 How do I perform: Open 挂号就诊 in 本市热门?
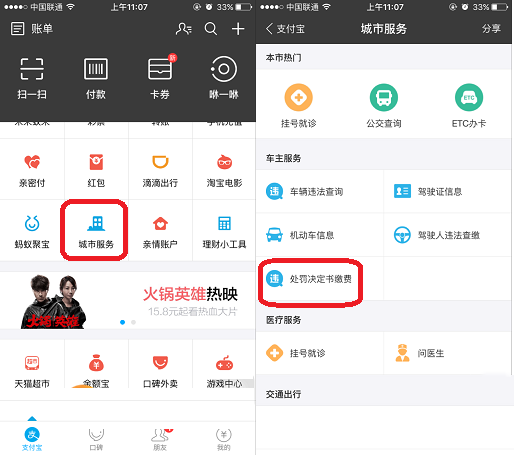tap(299, 106)
